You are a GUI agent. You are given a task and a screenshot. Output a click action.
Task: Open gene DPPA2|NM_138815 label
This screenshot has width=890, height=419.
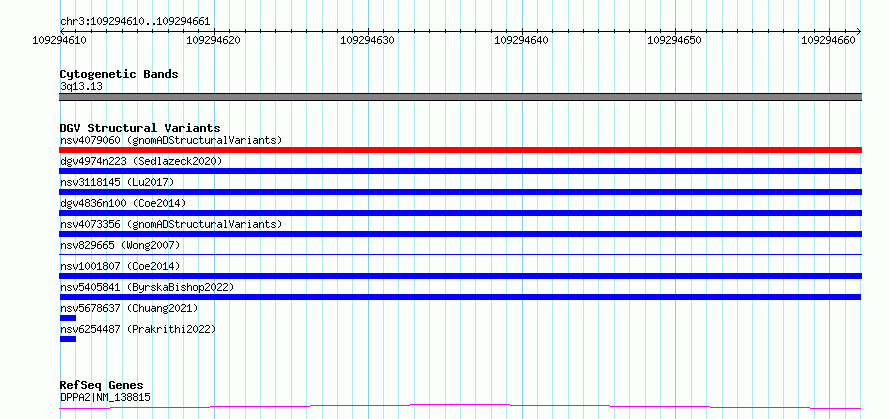[x=105, y=397]
